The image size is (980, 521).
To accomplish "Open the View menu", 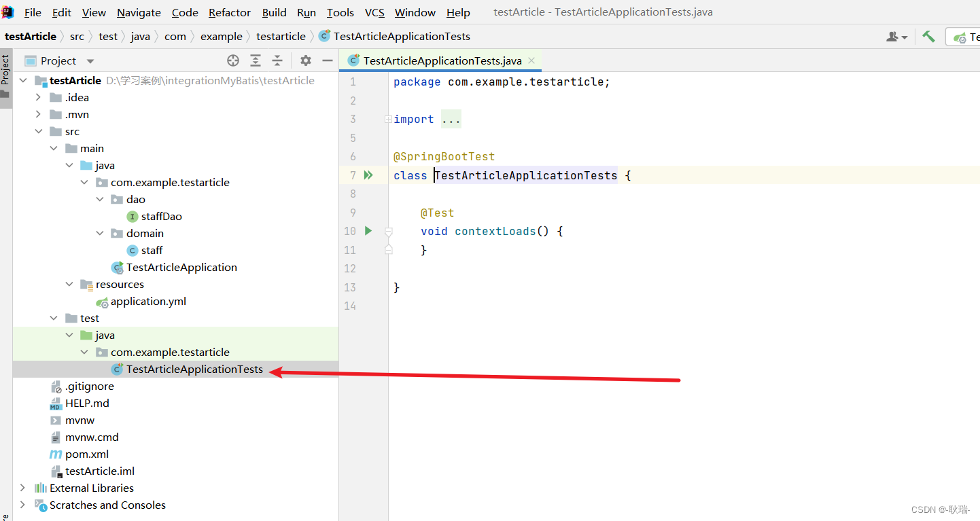I will 94,12.
